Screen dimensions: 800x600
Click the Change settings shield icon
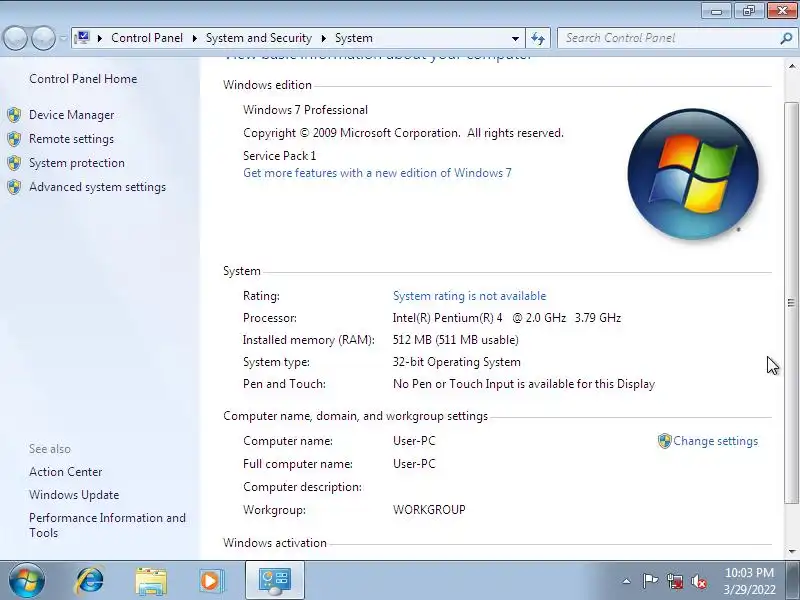click(x=664, y=441)
